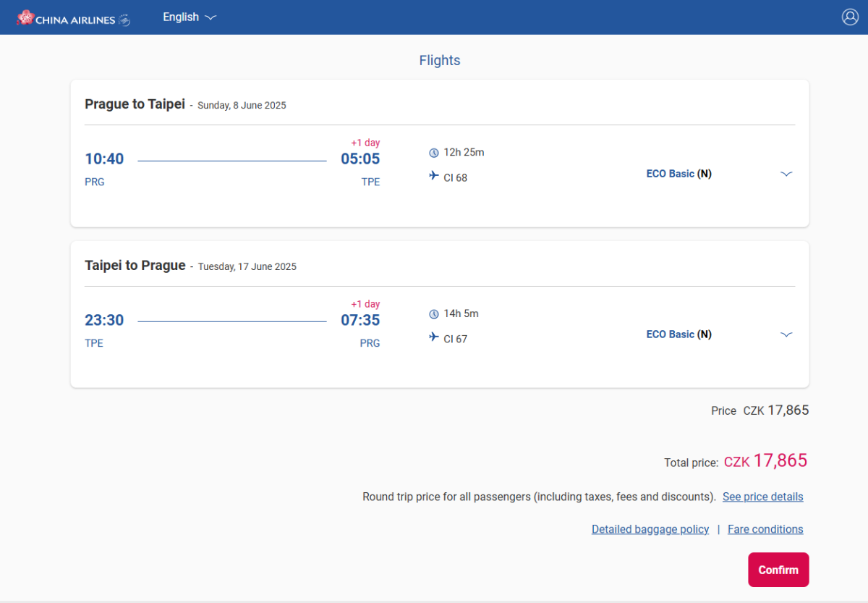Image resolution: width=868 pixels, height=603 pixels.
Task: Click the Prague to Taipei heading
Action: point(135,104)
